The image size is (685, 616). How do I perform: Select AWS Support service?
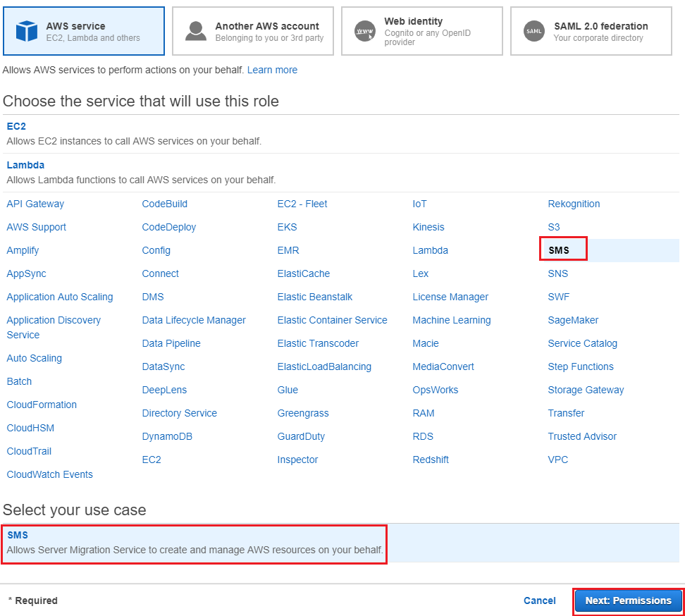click(36, 227)
